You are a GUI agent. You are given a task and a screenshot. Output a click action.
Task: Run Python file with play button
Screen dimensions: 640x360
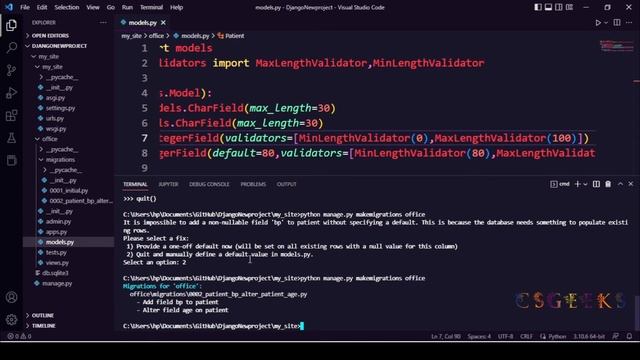598,23
